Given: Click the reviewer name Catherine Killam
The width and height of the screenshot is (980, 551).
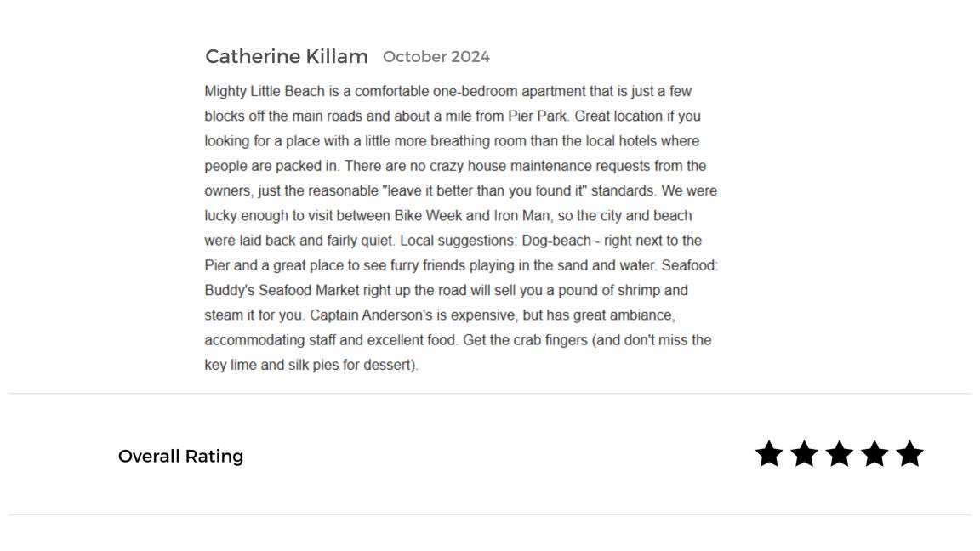Looking at the screenshot, I should pos(286,57).
